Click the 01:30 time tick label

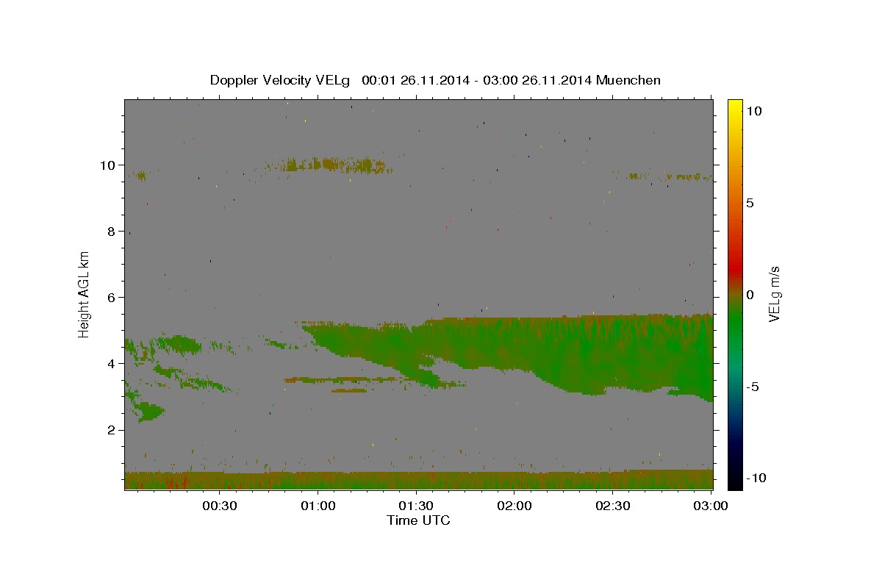[x=417, y=506]
